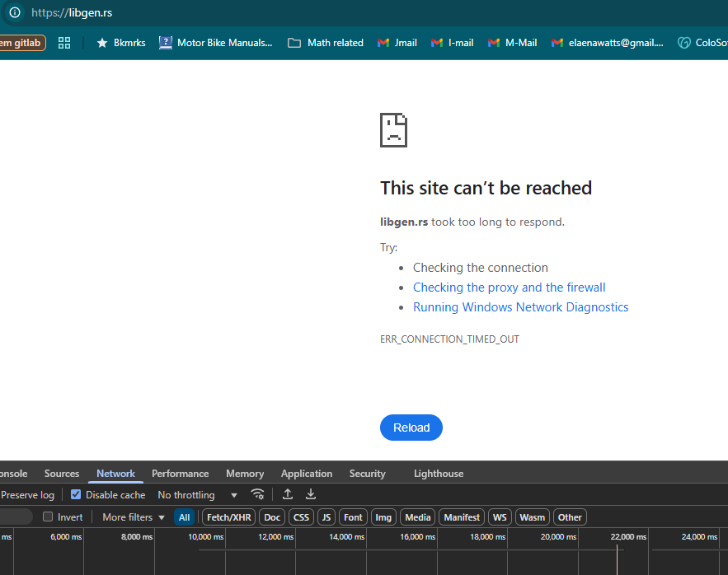Viewport: 728px width, 575px height.
Task: Open the Math related bookmark folder
Action: point(326,43)
